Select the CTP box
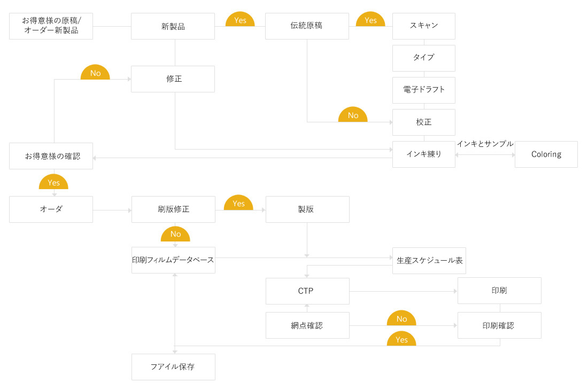The width and height of the screenshot is (588, 390). click(307, 291)
